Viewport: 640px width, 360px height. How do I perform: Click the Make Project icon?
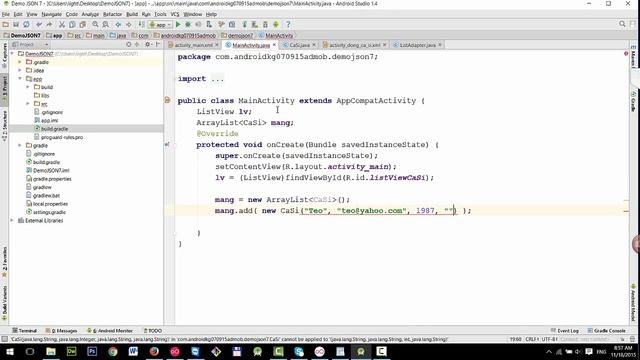[x=141, y=24]
